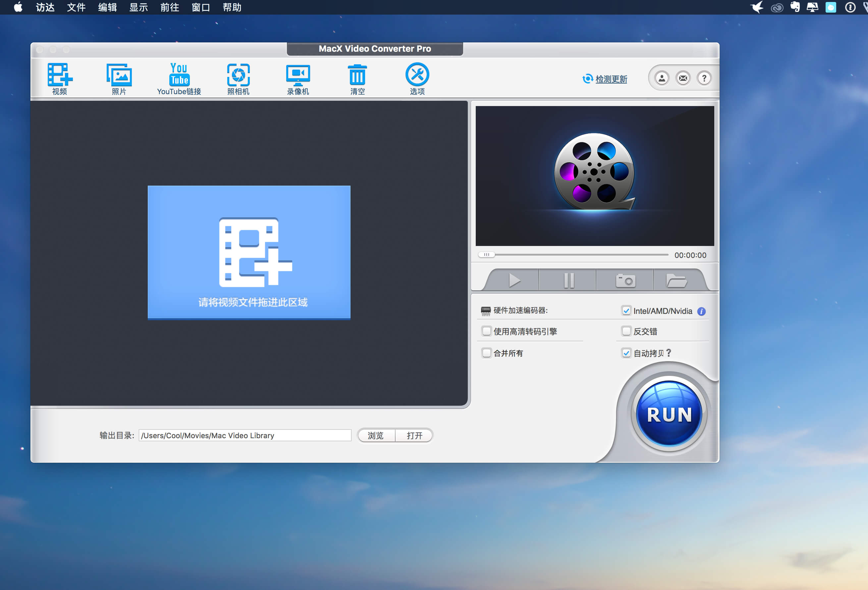Open the Apple menu

click(x=18, y=7)
